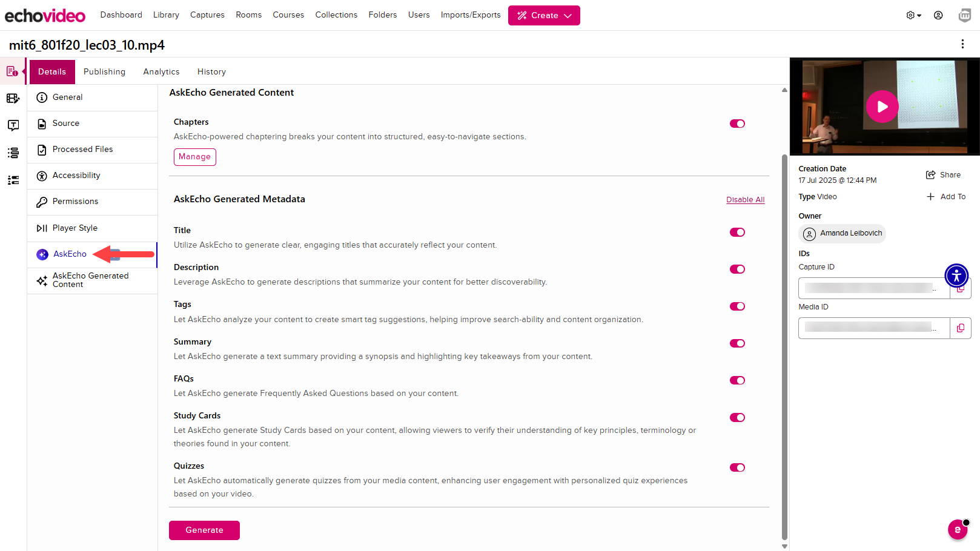Disable the Quizzes toggle
Image resolution: width=980 pixels, height=551 pixels.
pyautogui.click(x=737, y=467)
